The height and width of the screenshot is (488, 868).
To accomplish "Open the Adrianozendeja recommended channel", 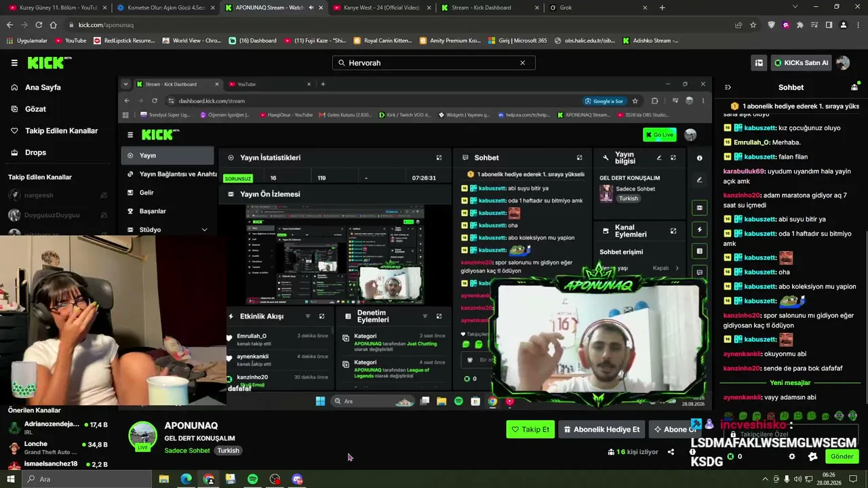I will click(x=58, y=428).
